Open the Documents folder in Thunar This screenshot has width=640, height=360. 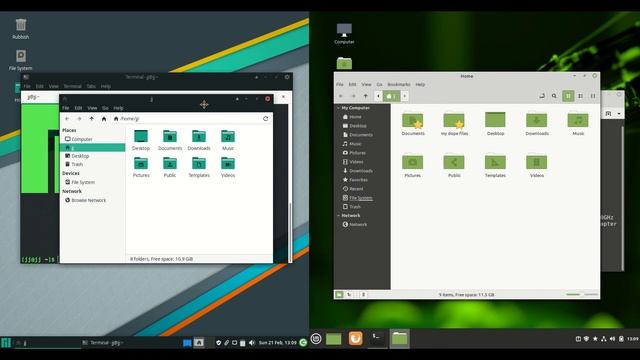170,140
